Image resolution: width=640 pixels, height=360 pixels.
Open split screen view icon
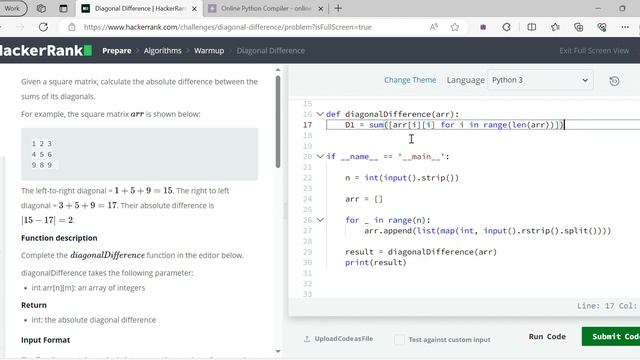click(531, 27)
